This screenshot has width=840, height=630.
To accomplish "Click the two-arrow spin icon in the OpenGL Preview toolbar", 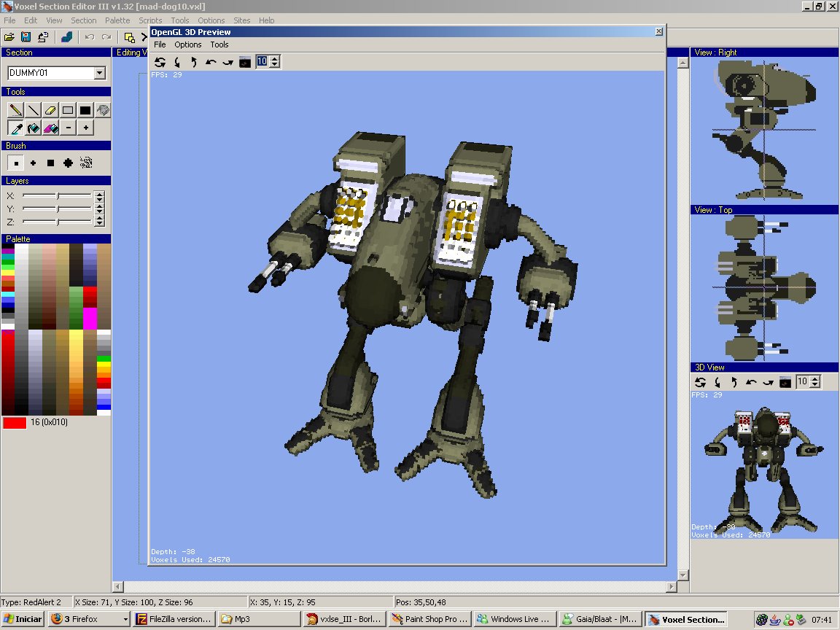I will click(x=160, y=62).
